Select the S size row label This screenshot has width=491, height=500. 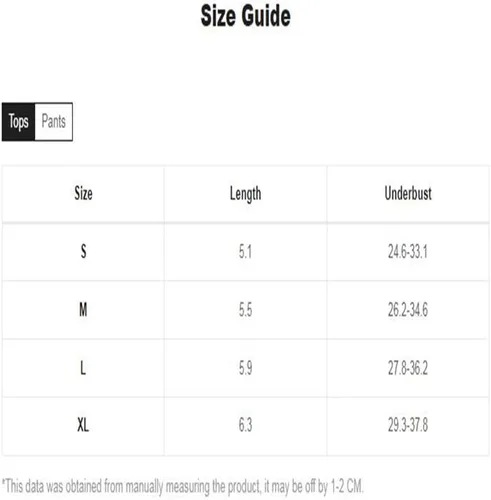(x=83, y=251)
